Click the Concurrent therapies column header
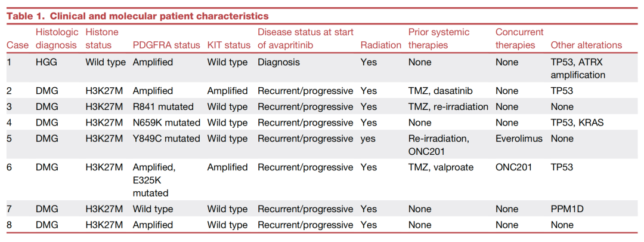This screenshot has width=644, height=242. [x=519, y=38]
